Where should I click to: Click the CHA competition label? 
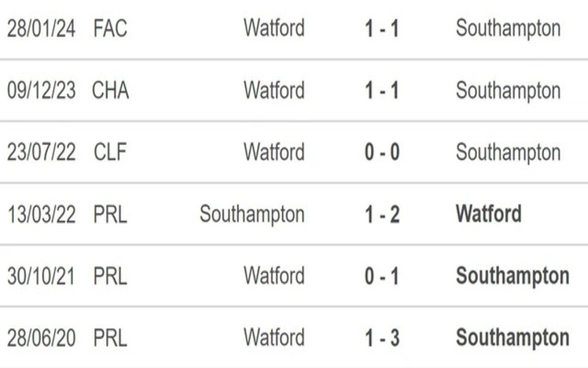(x=110, y=91)
